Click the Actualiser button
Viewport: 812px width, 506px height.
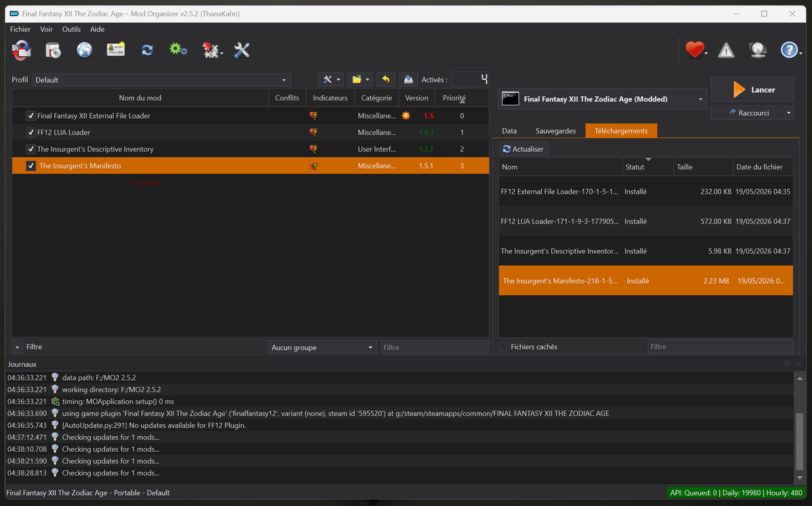pos(523,149)
